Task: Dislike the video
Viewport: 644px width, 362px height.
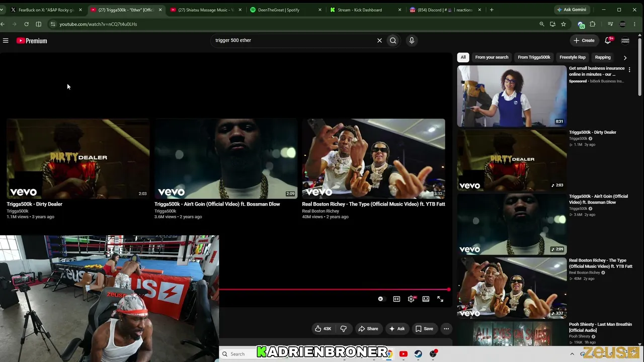Action: [344, 329]
